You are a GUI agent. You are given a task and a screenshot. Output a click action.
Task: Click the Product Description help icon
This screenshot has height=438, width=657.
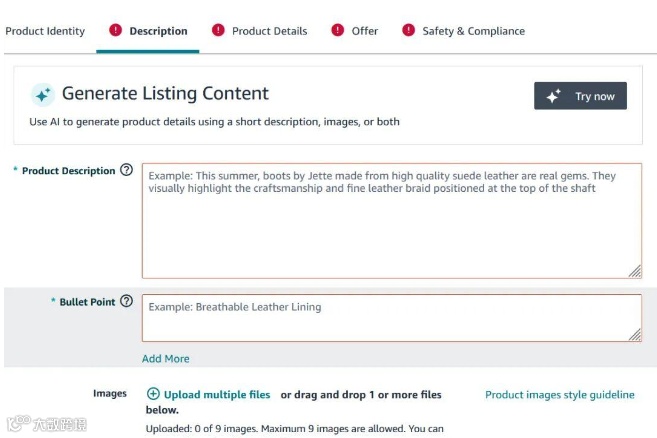[126, 170]
